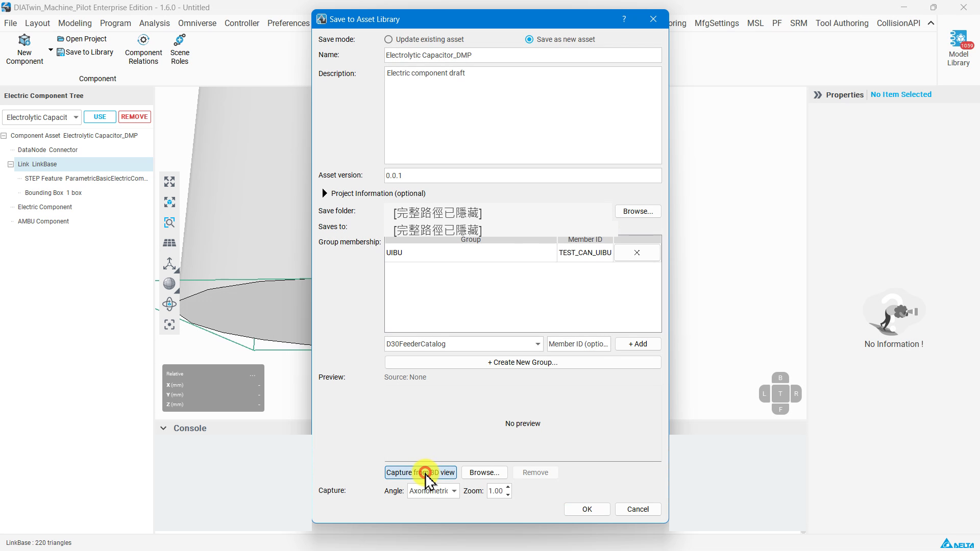Click the Cancel button
This screenshot has width=980, height=551.
click(638, 509)
